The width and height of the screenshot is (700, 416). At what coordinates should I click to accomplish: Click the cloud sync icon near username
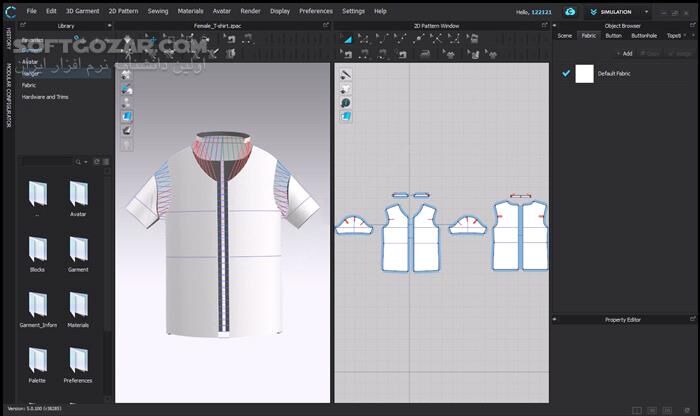coord(570,11)
